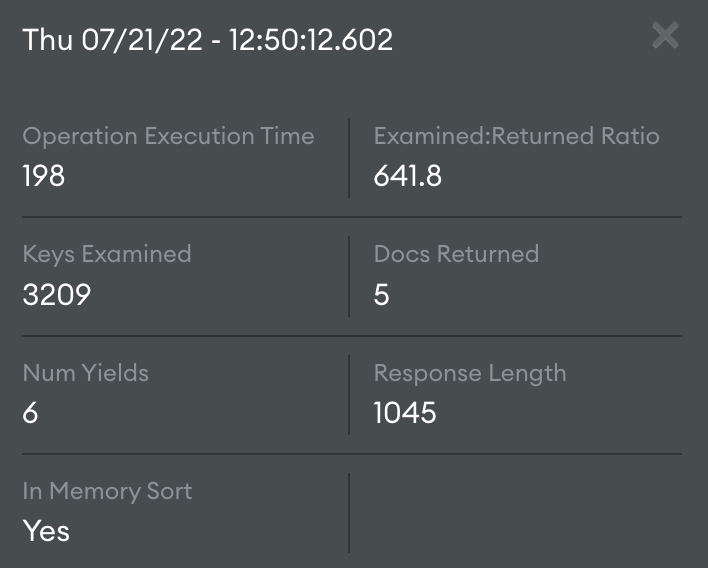Screen dimensions: 708x568
Task: Select the num yields value 6
Action: pyautogui.click(x=31, y=412)
